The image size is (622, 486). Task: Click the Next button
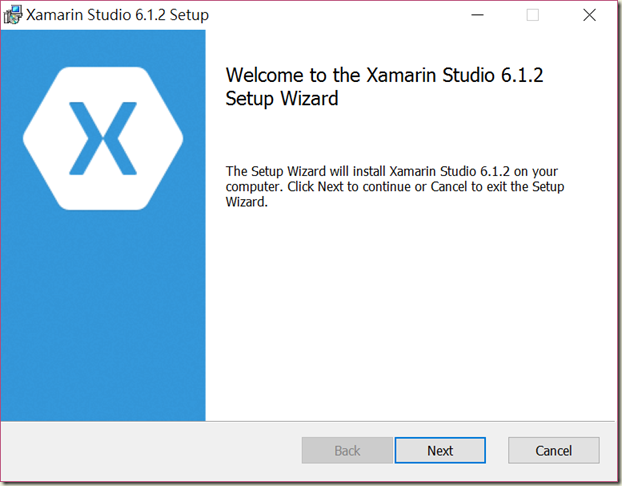point(440,450)
